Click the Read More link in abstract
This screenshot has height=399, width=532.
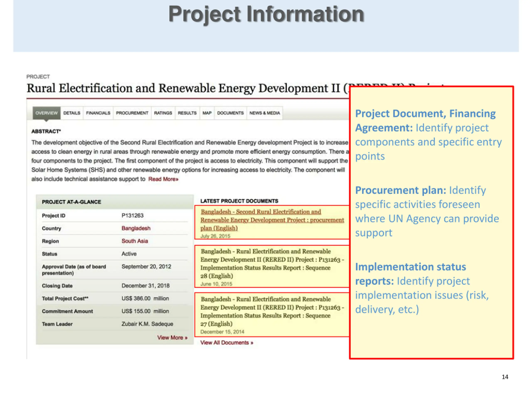click(x=163, y=179)
